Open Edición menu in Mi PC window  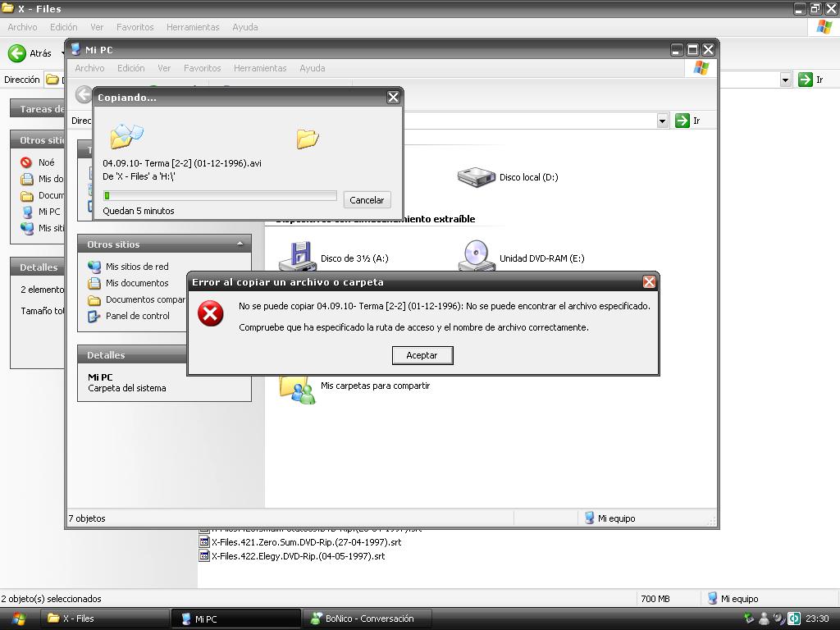pos(131,68)
